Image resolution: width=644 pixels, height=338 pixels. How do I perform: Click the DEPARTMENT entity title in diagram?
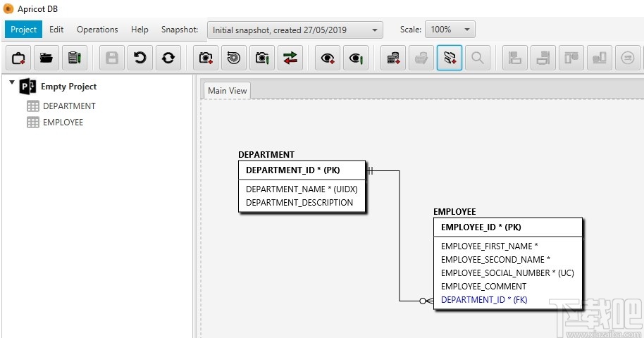(x=266, y=155)
